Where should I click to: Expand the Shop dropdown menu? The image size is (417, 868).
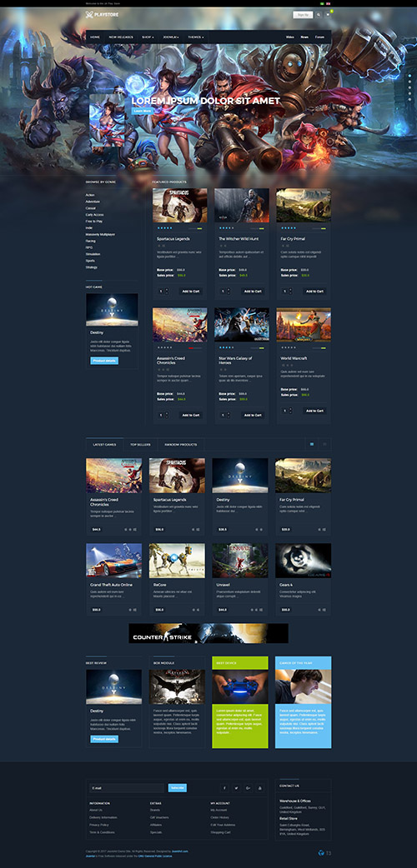(148, 37)
